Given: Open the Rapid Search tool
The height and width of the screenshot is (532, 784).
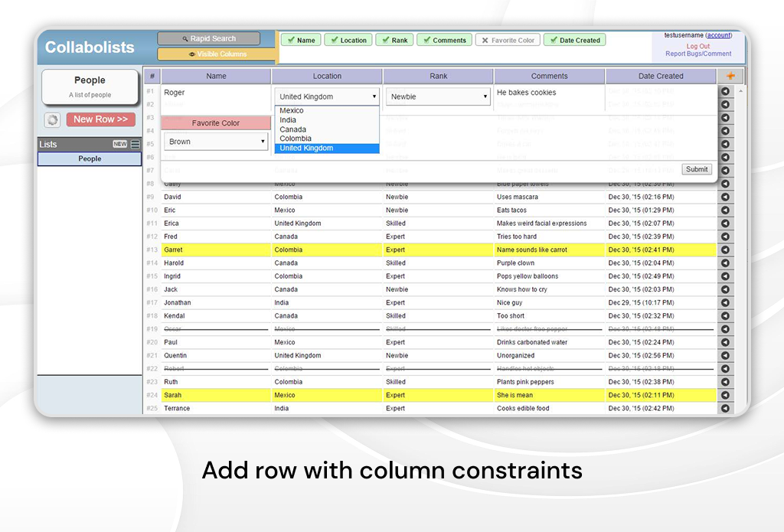Looking at the screenshot, I should [208, 38].
